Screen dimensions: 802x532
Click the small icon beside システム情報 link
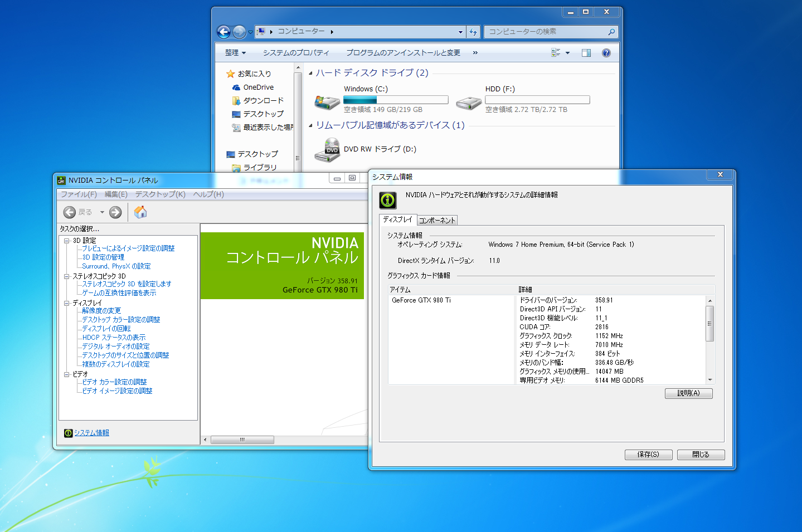68,433
